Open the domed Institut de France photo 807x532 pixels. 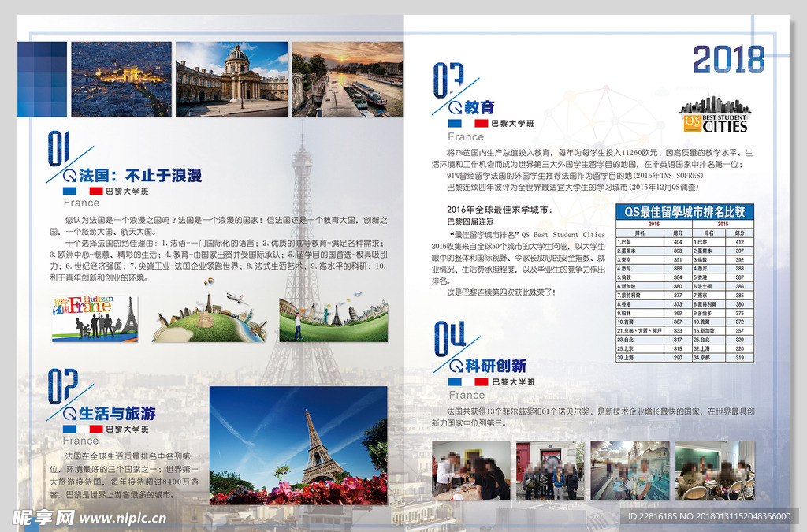(232, 80)
